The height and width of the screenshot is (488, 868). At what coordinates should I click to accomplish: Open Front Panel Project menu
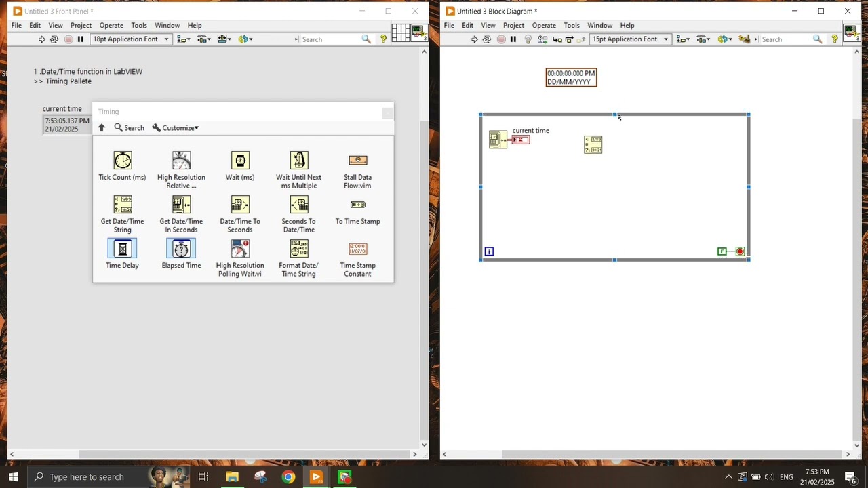81,25
